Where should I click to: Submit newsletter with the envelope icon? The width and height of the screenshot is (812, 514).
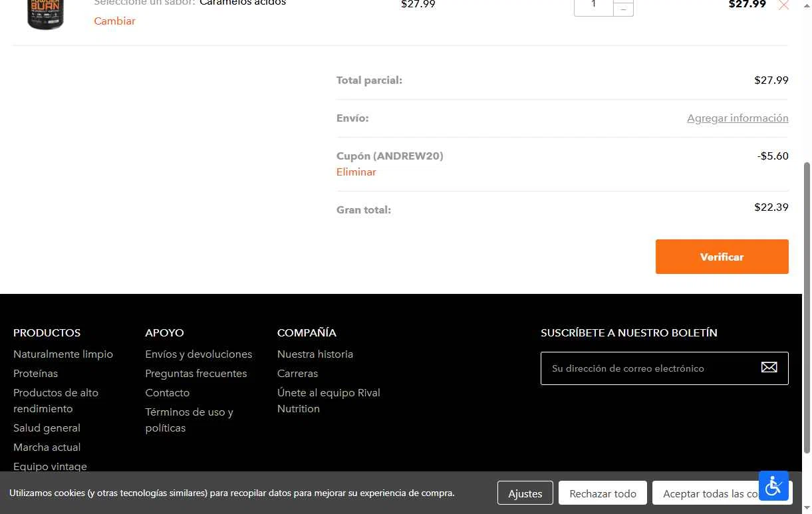point(769,368)
